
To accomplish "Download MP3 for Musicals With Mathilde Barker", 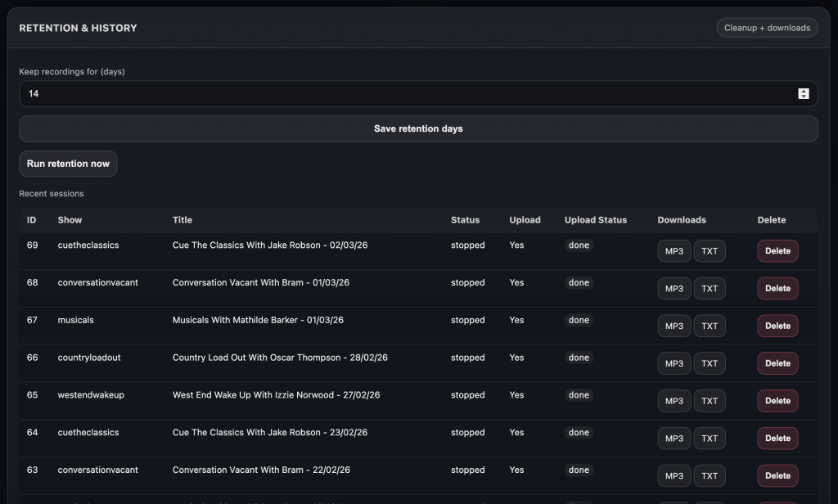I will [674, 326].
